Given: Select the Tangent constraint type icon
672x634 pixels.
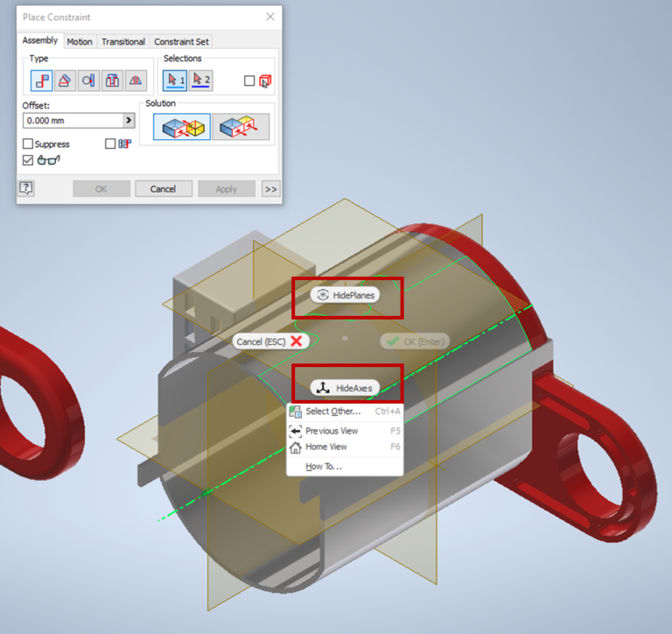Looking at the screenshot, I should [x=88, y=81].
